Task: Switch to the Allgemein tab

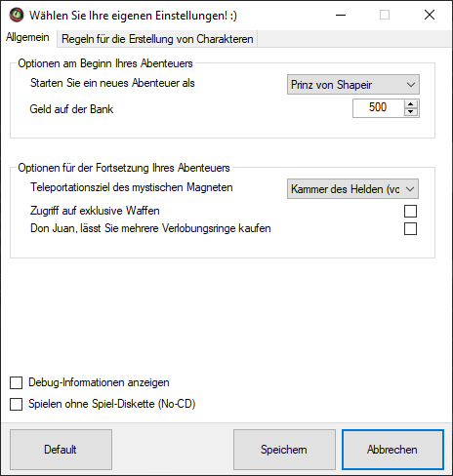Action: click(x=28, y=38)
